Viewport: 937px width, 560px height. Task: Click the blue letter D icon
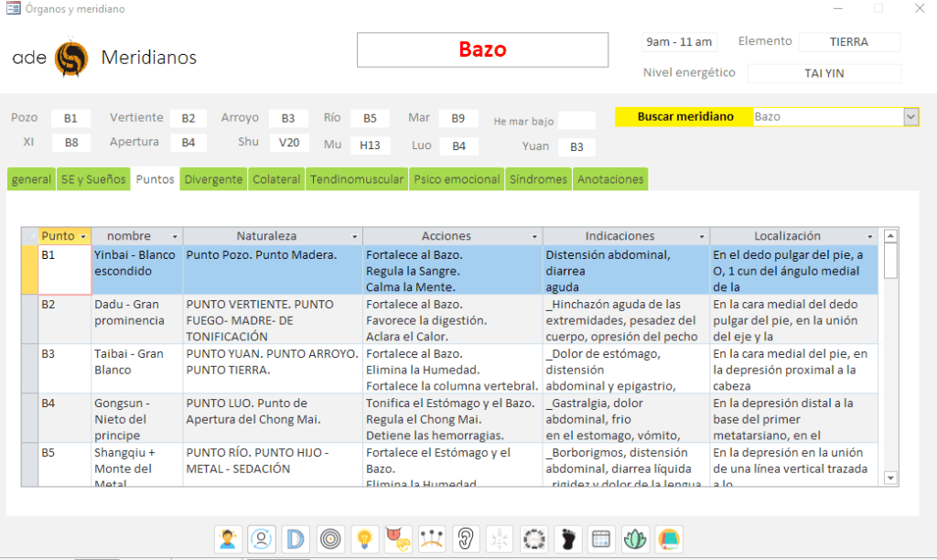[296, 539]
